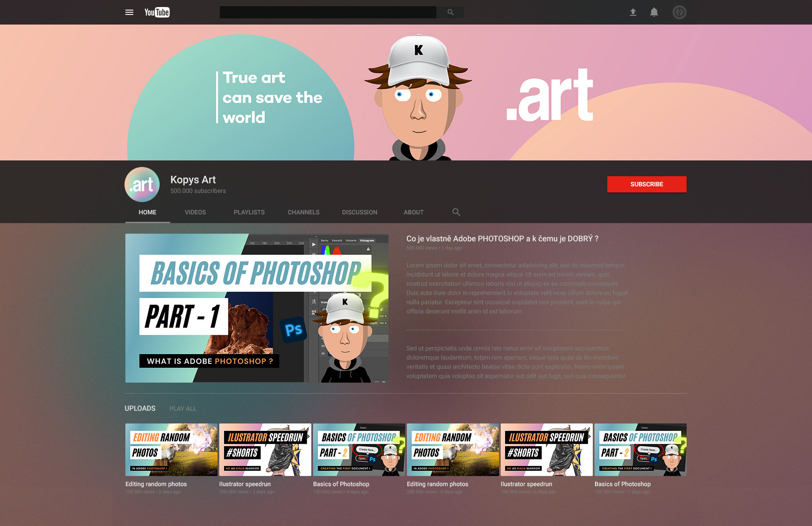The height and width of the screenshot is (526, 812).
Task: Open the Playlists tab
Action: tap(249, 212)
